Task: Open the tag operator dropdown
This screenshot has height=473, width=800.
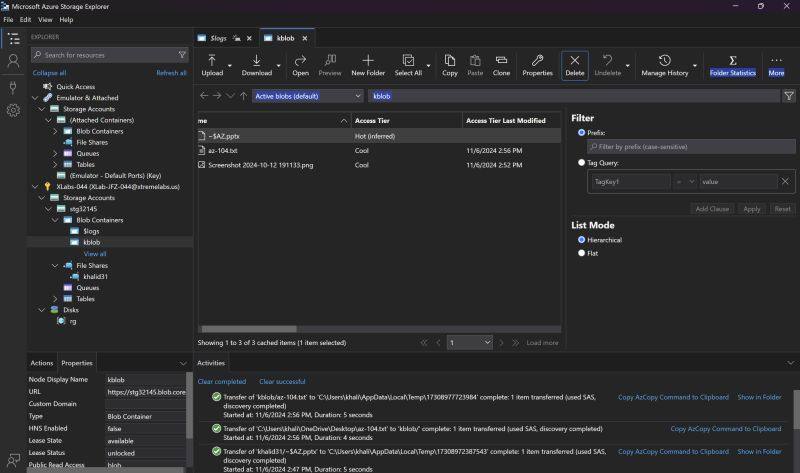Action: tap(685, 181)
